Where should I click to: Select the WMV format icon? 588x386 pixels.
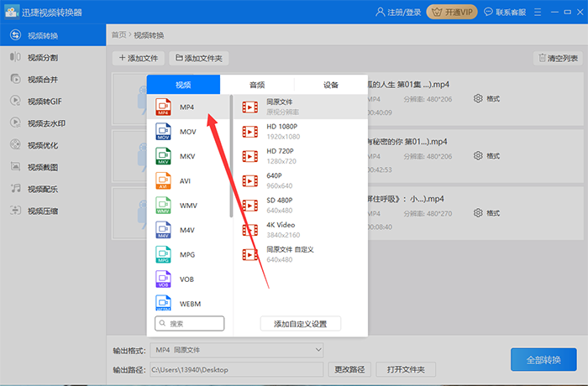[163, 205]
